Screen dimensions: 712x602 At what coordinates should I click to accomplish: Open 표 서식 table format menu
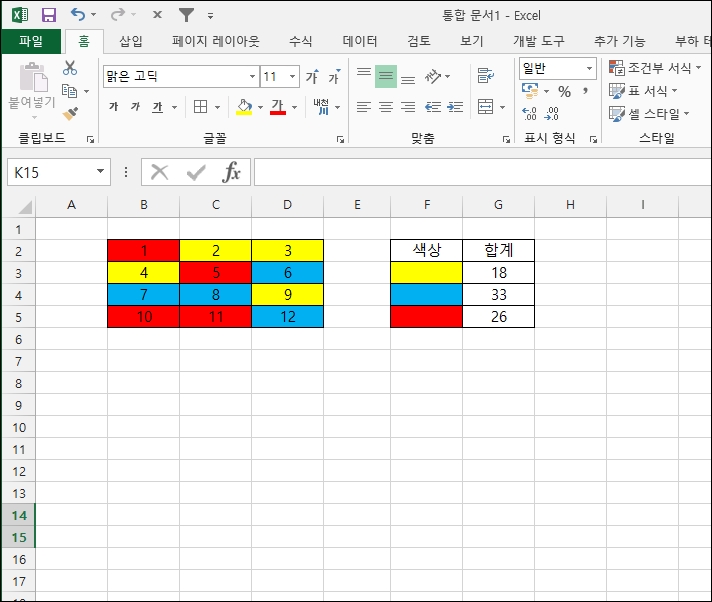pos(643,91)
